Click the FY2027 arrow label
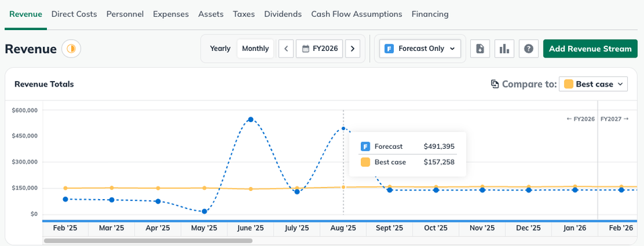The width and height of the screenshot is (644, 246). pos(614,119)
